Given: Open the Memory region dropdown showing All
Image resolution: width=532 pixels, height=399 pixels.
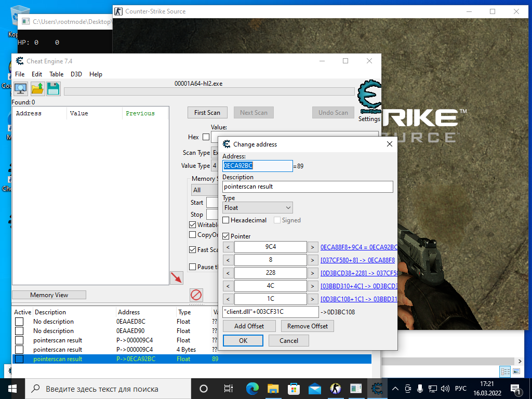Looking at the screenshot, I should point(205,190).
